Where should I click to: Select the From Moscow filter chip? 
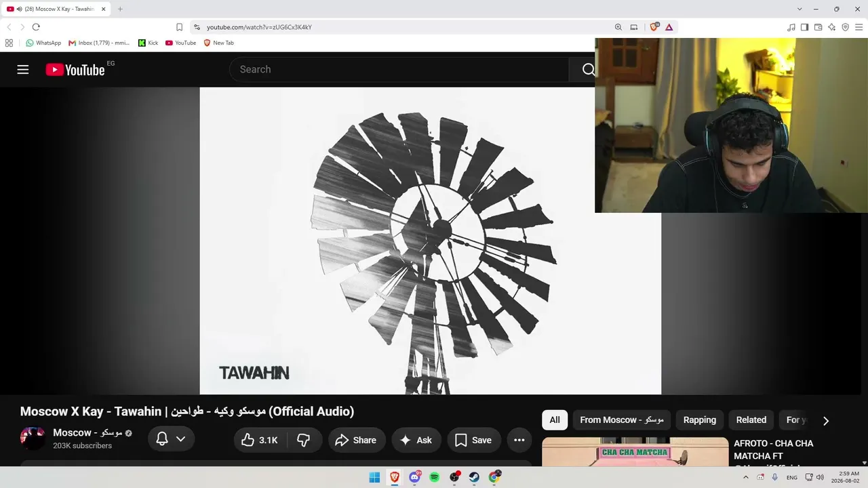pos(622,420)
